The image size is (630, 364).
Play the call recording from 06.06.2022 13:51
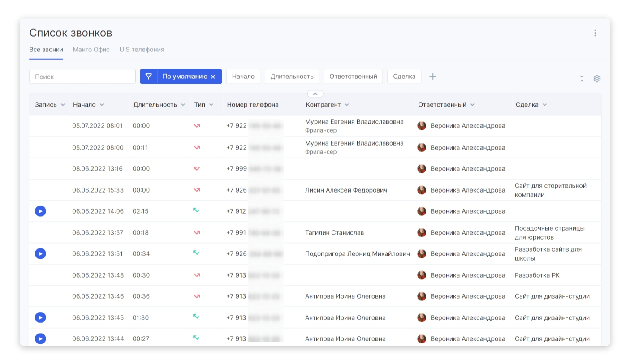click(40, 253)
